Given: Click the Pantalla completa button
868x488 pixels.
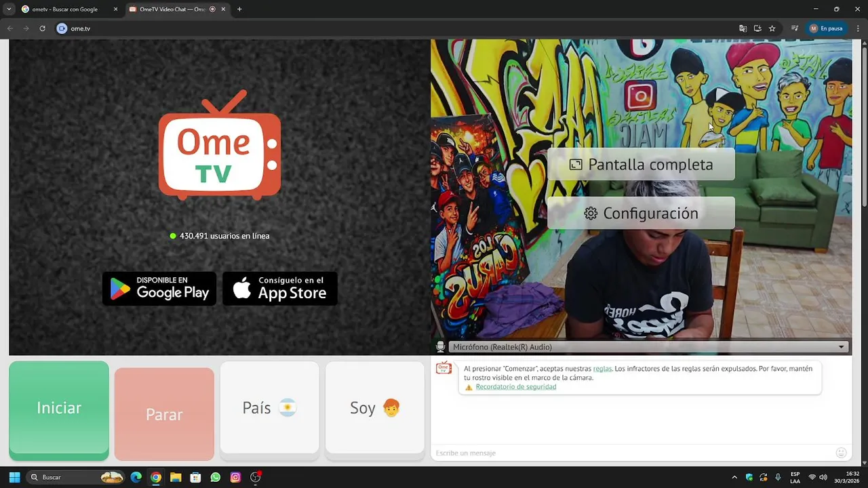Looking at the screenshot, I should pos(641,165).
